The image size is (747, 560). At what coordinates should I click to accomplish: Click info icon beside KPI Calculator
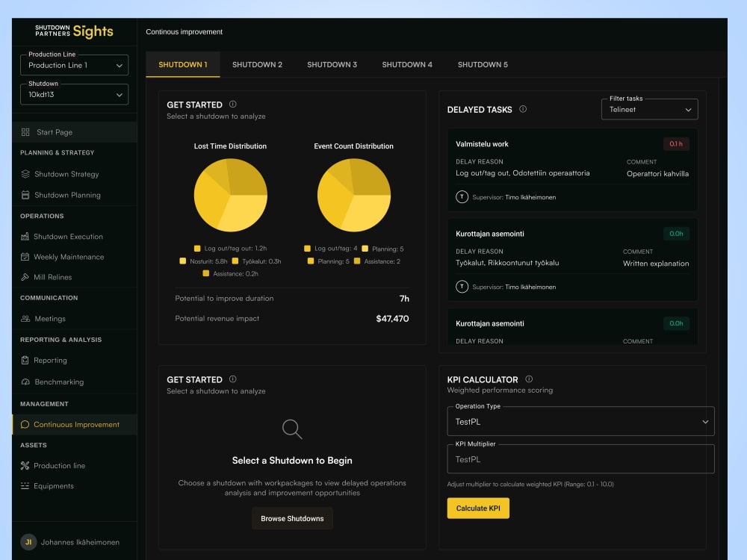529,379
